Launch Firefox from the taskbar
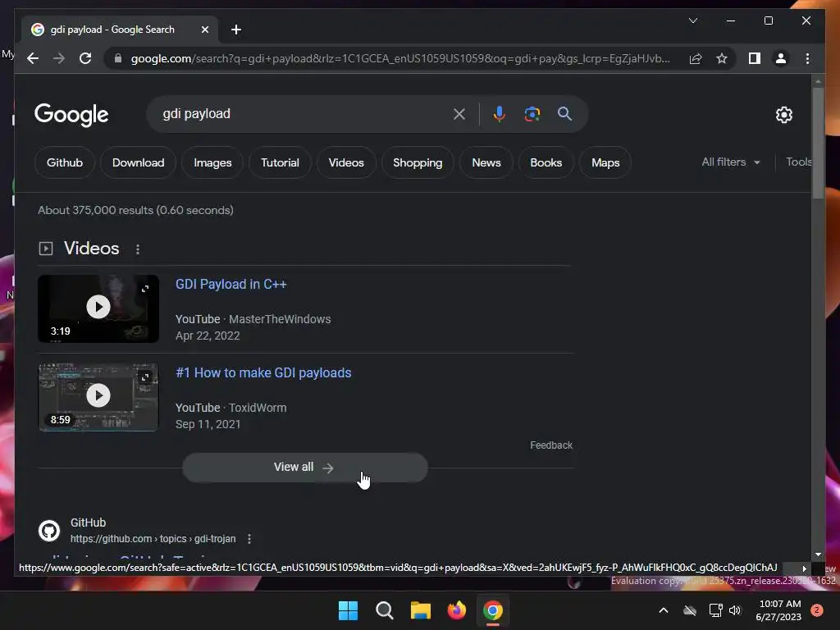Screen dimensions: 840x630 coord(456,610)
